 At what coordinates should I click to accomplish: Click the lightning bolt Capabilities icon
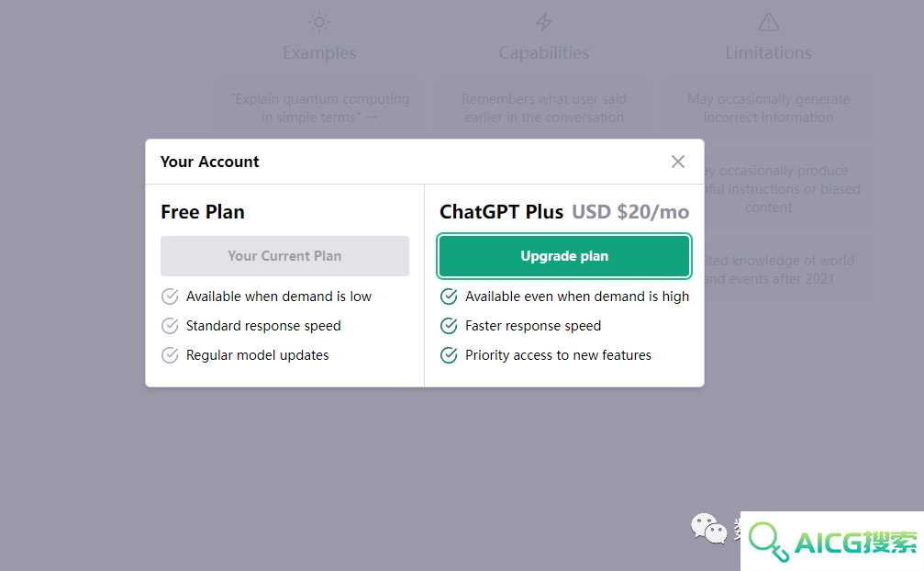coord(544,22)
